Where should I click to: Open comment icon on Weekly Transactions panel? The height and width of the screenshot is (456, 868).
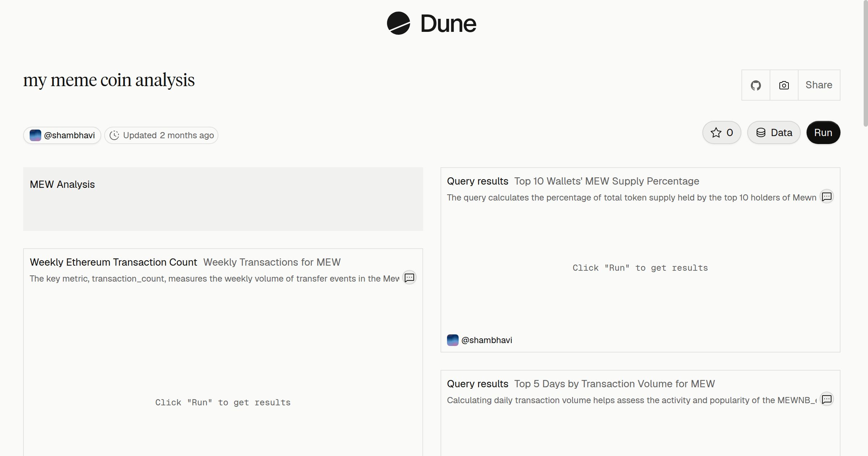click(x=409, y=278)
